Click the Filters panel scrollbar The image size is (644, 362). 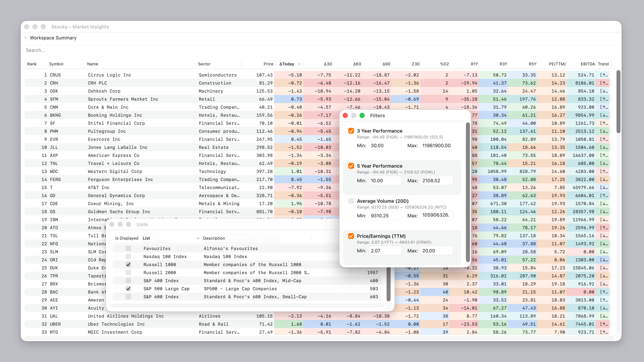pos(468,192)
